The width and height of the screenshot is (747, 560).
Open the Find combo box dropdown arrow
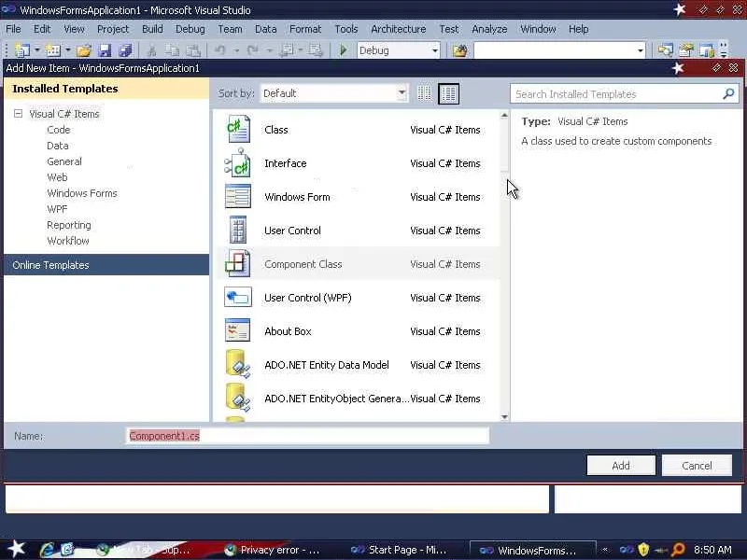(641, 50)
